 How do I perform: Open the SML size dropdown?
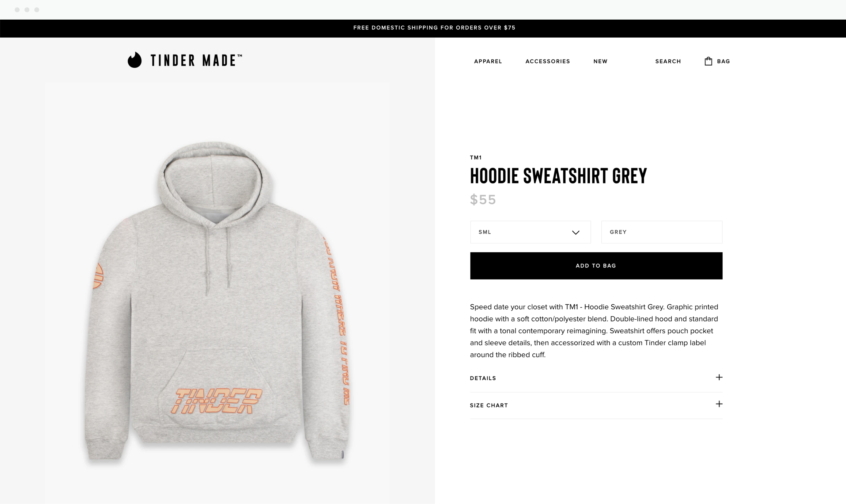coord(531,232)
